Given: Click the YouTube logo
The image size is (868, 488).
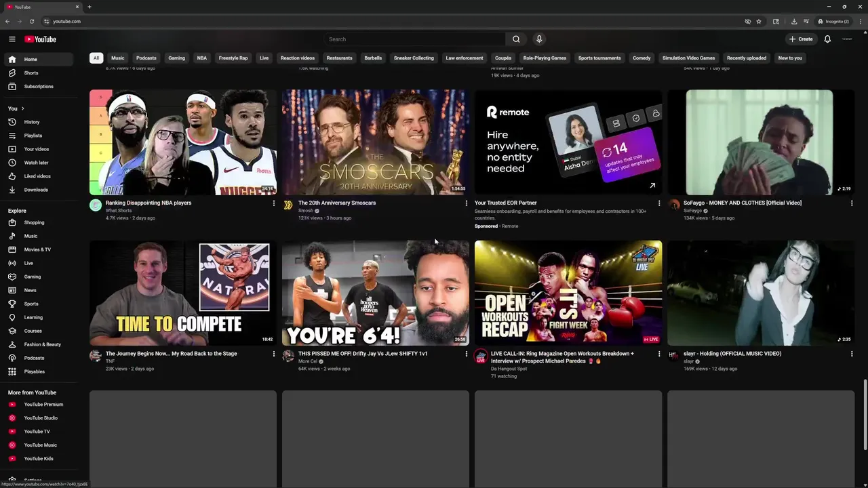Looking at the screenshot, I should point(41,39).
